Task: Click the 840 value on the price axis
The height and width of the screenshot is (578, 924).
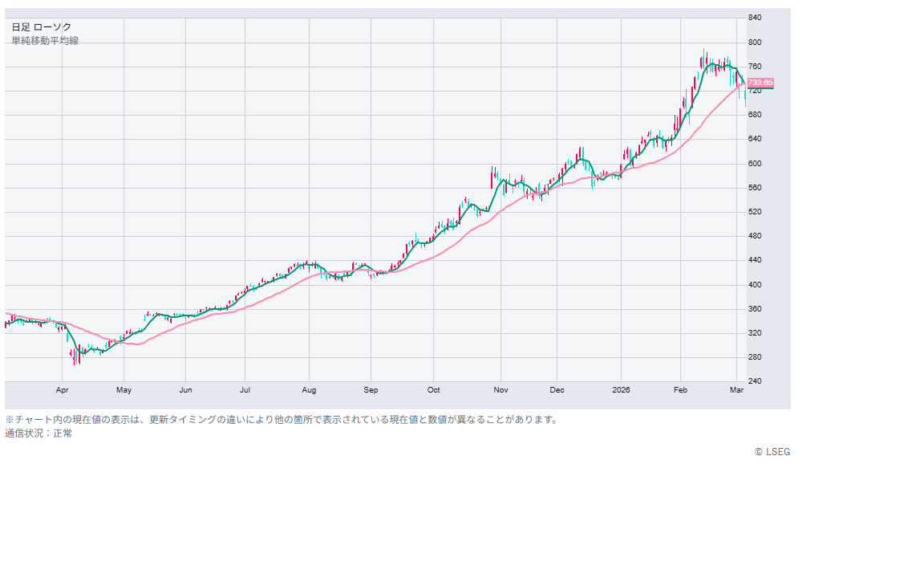Action: click(x=755, y=18)
